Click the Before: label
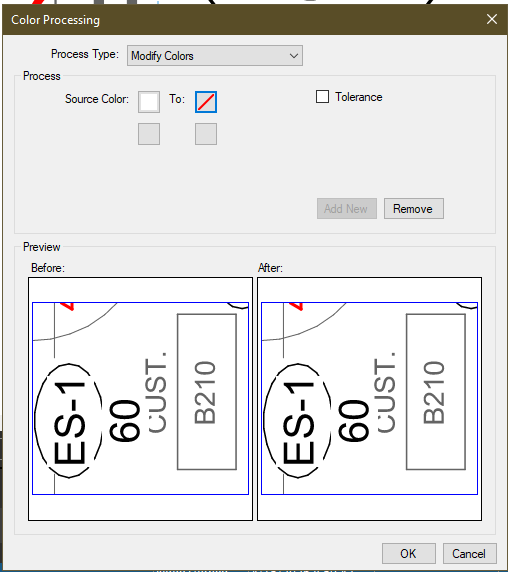The width and height of the screenshot is (508, 572). coord(48,268)
